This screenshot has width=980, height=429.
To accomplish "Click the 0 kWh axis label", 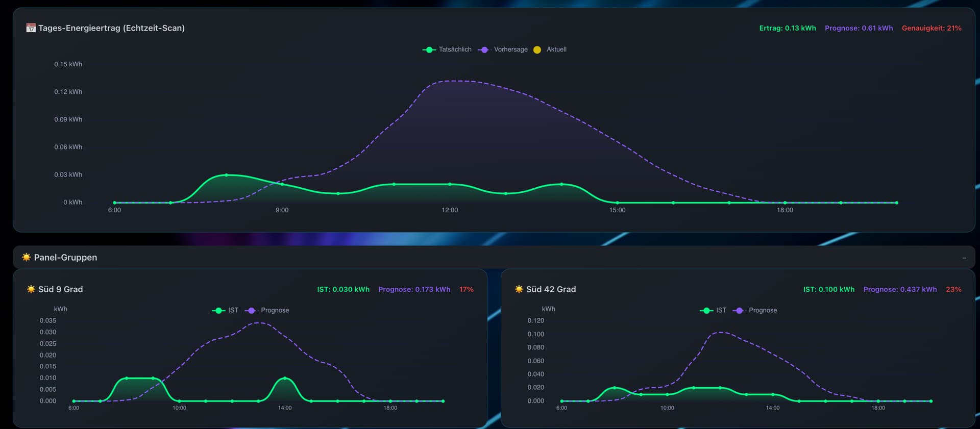I will (72, 203).
